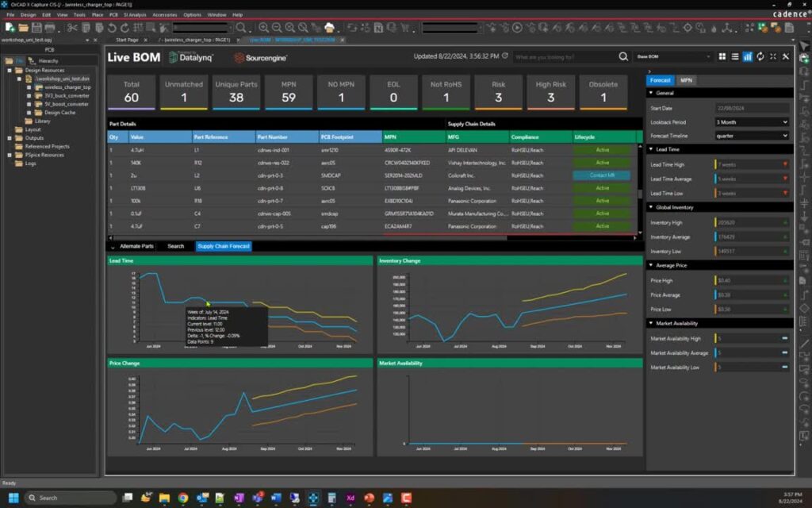Click the Zoom In magnifier icon
This screenshot has height=508, width=812.
pos(263,28)
